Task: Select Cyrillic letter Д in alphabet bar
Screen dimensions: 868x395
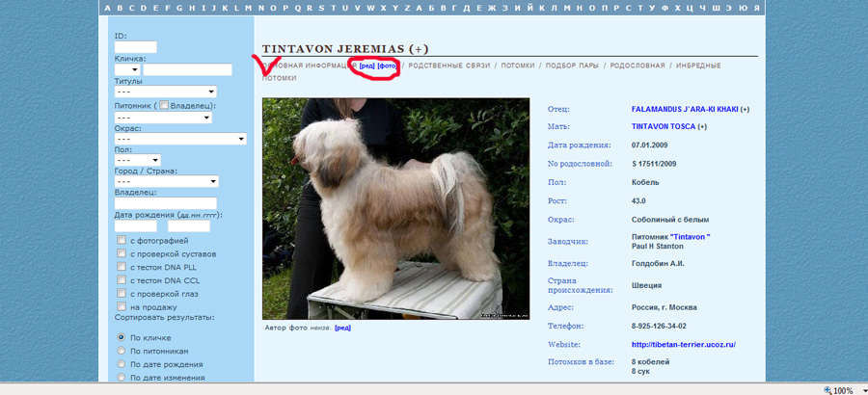Action: pyautogui.click(x=467, y=8)
